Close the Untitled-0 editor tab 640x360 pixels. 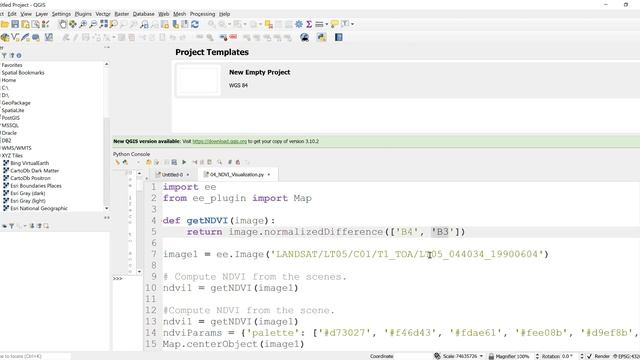(188, 175)
